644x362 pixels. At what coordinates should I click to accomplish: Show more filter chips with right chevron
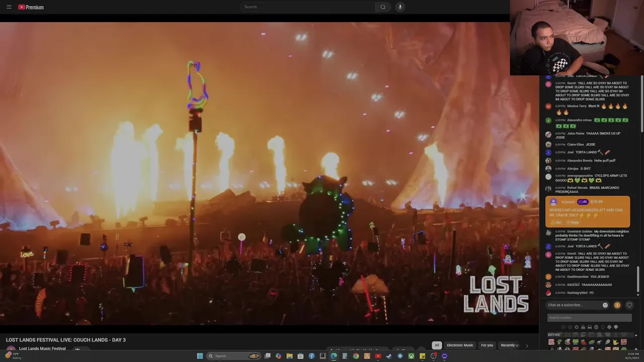tap(527, 345)
